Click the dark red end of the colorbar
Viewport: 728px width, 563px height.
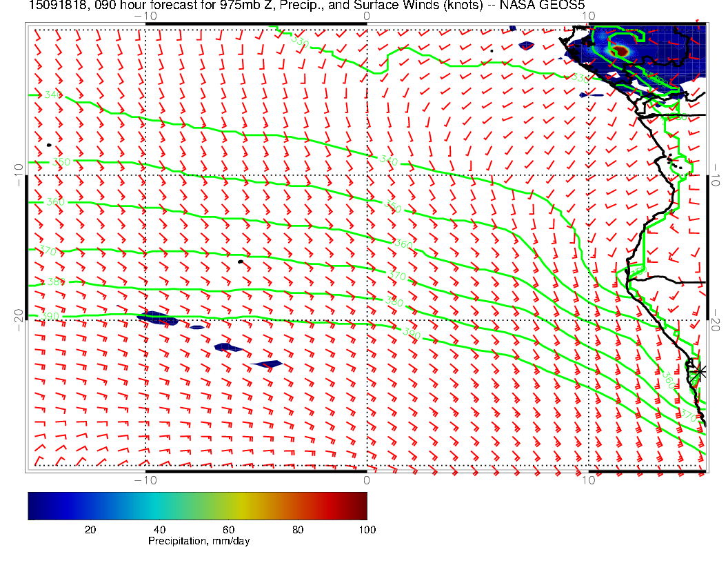point(361,505)
